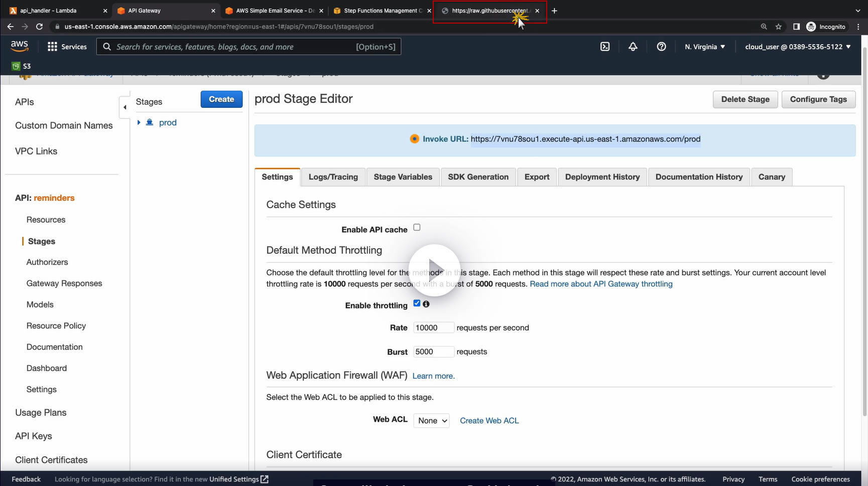Click the browser address bar URL
The image size is (868, 486).
[x=219, y=27]
